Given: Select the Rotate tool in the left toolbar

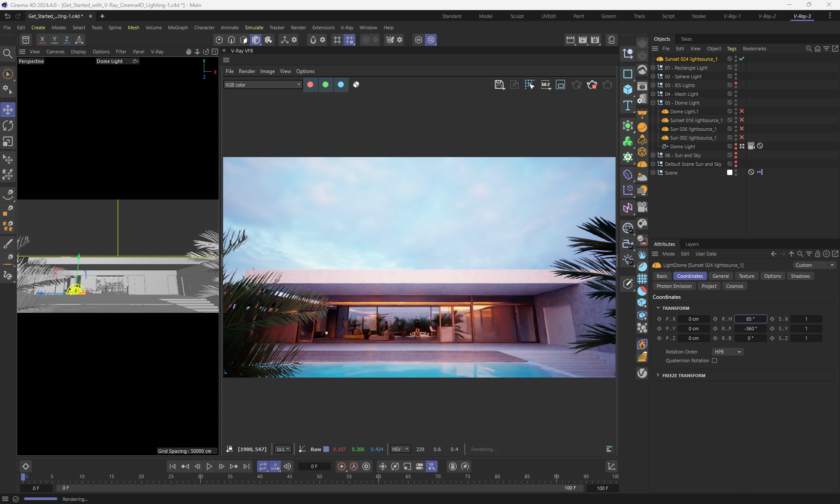Looking at the screenshot, I should pos(8,126).
